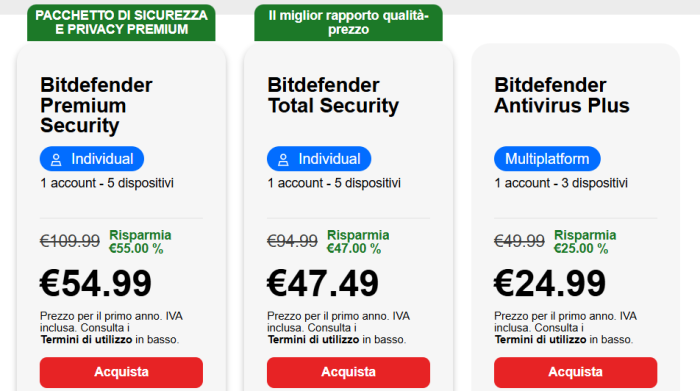The height and width of the screenshot is (391, 700).
Task: Click the €54.99 price on Premium Security
Action: (96, 283)
